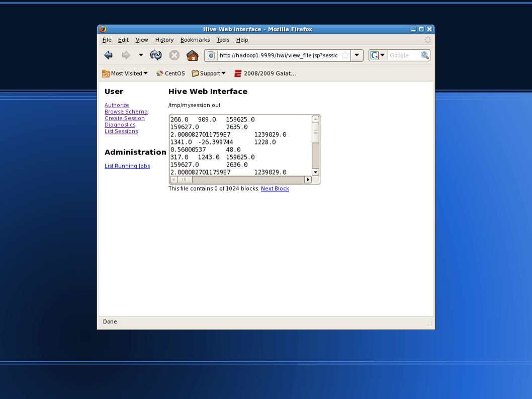Reload the page with the Reload icon

[x=156, y=55]
